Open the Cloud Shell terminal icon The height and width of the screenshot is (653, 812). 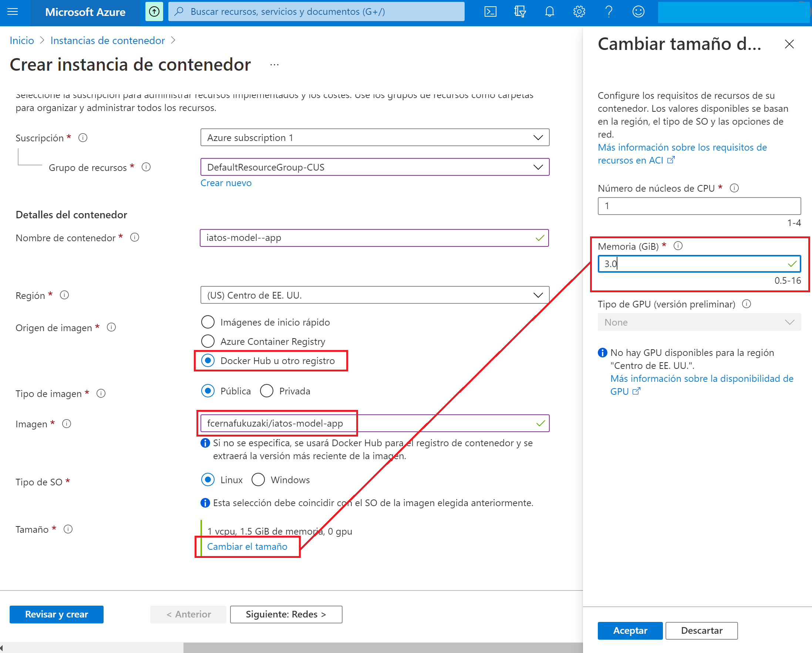490,12
